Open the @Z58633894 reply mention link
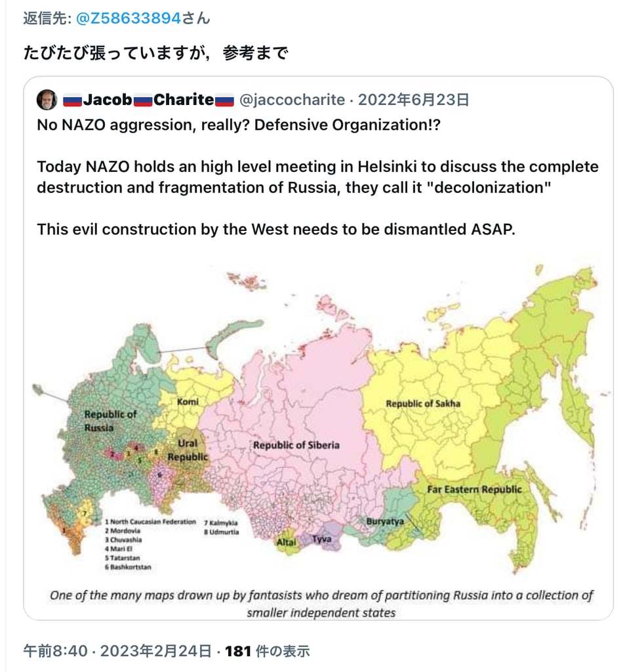Image resolution: width=625 pixels, height=672 pixels. coord(129,18)
